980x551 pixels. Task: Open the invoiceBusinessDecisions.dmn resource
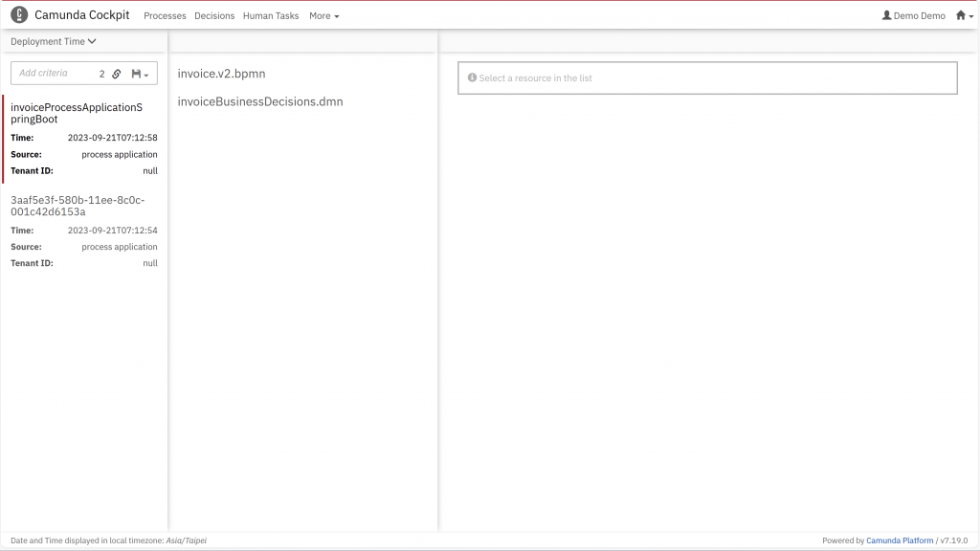[260, 101]
